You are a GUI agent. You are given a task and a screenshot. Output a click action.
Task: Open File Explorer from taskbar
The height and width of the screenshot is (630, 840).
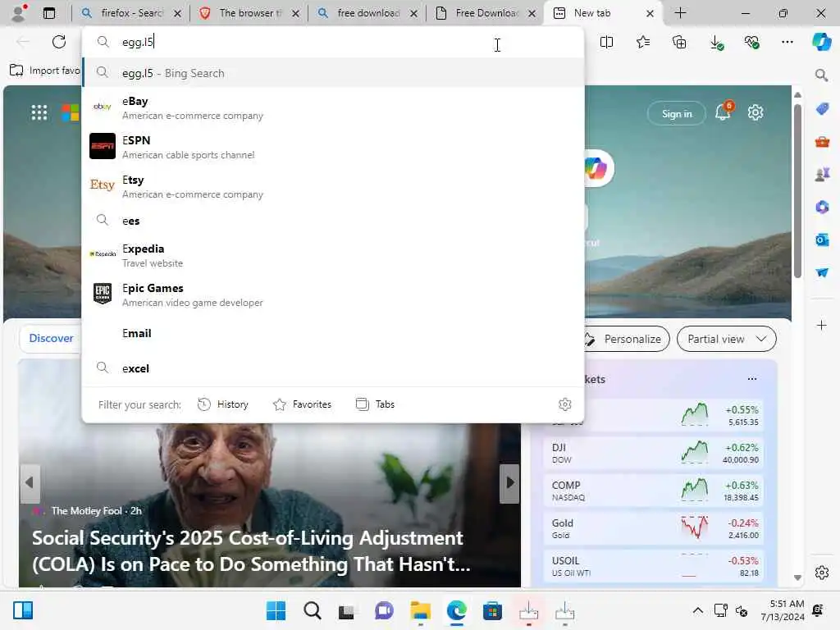pos(421,610)
